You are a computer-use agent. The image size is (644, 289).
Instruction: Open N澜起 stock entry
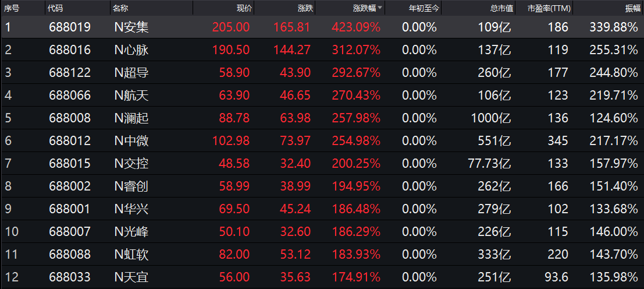click(131, 118)
